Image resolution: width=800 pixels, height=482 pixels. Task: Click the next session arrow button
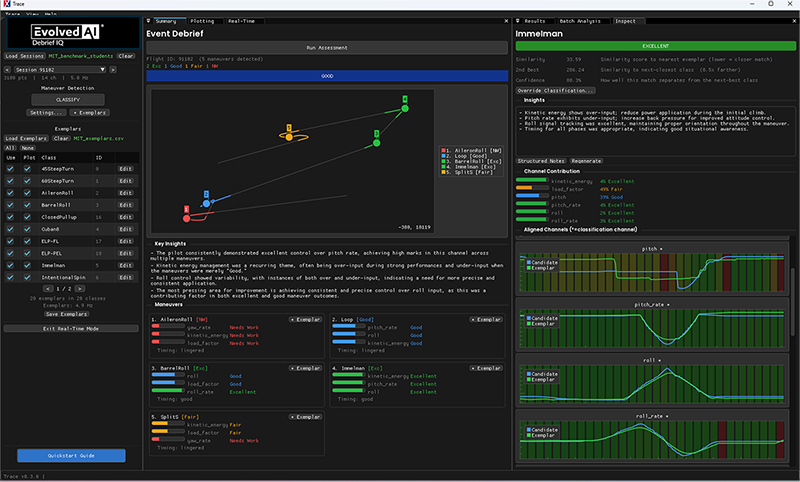tap(113, 69)
